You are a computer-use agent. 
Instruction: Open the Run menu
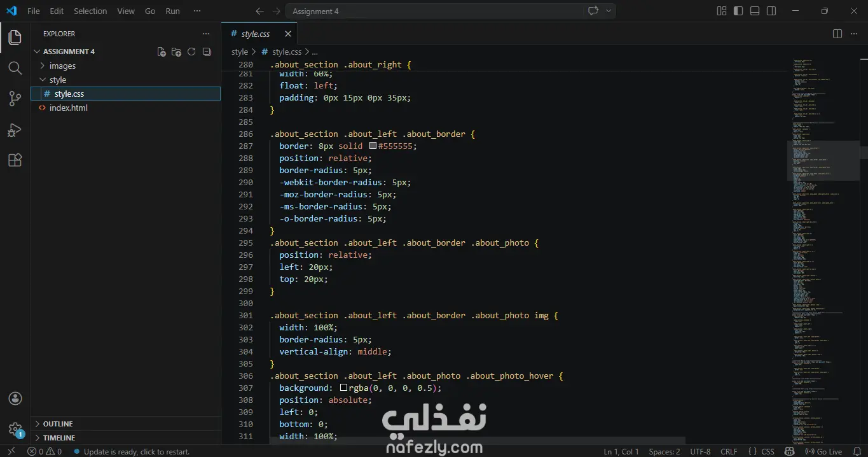pos(172,11)
